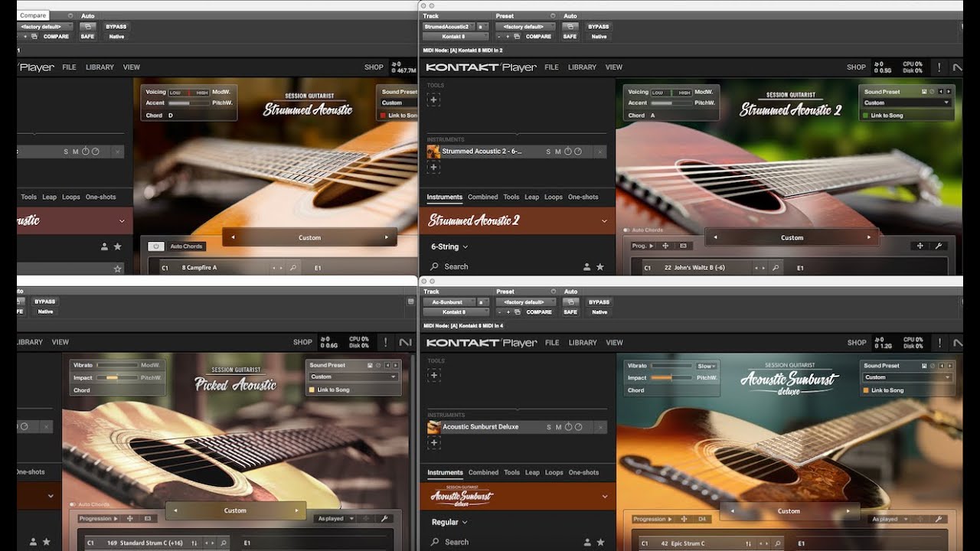Screen dimensions: 980x551
Task: Open wrench settings in Acoustic Sunburst window
Action: click(938, 519)
